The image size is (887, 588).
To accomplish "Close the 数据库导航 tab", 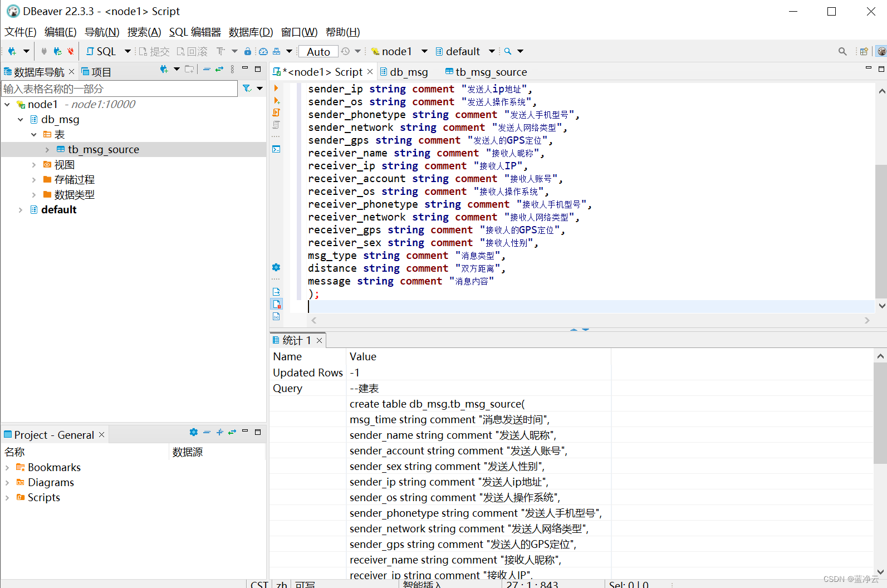I will [72, 72].
